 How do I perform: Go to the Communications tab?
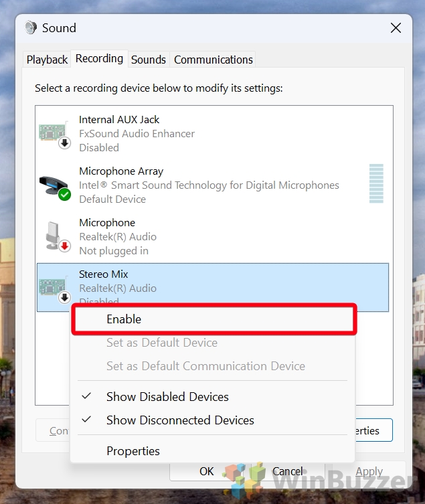click(x=214, y=60)
